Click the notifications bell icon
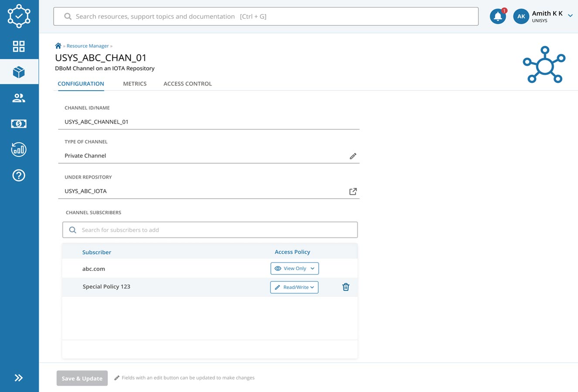The height and width of the screenshot is (392, 578). (x=497, y=17)
